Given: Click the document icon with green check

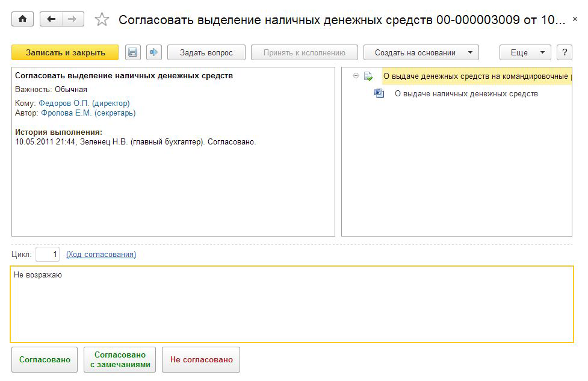Looking at the screenshot, I should point(368,76).
